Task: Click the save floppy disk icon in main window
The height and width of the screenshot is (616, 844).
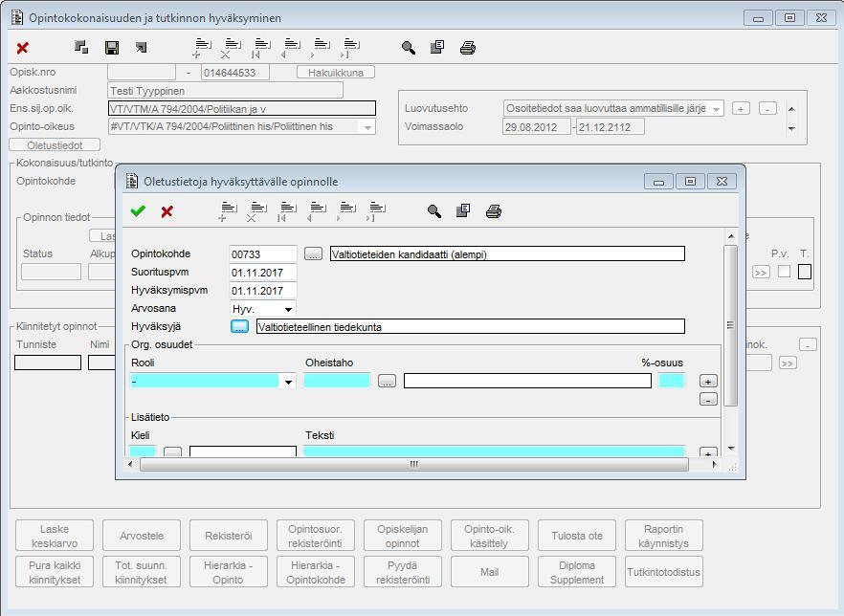Action: 112,48
